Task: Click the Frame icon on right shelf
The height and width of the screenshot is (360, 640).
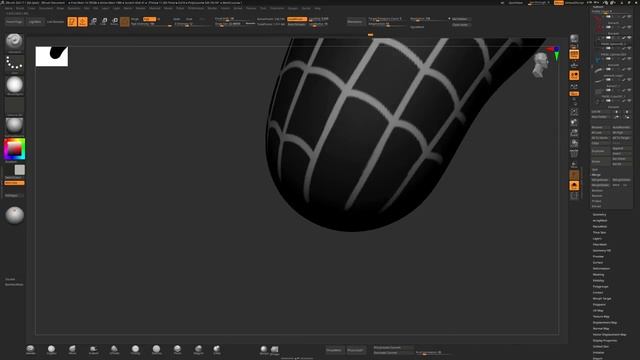Action: 574,112
